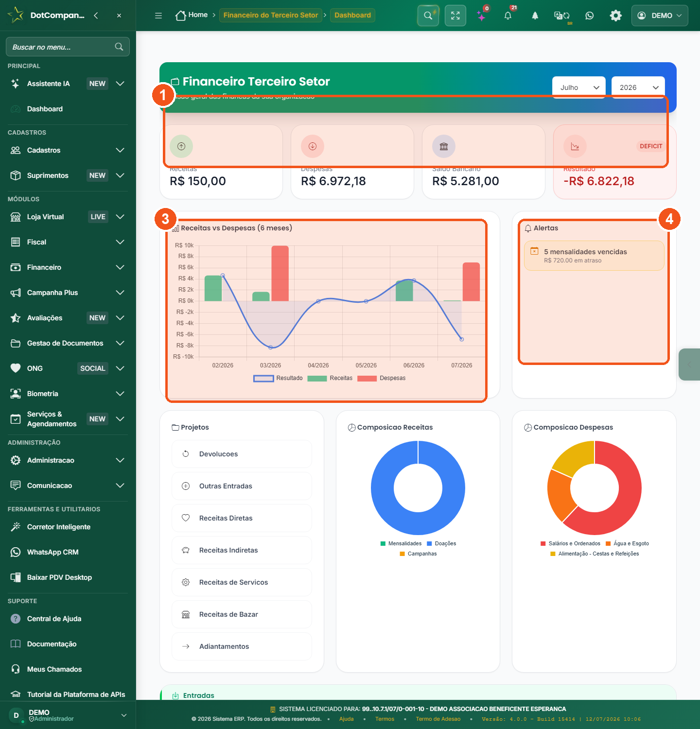Open the language translate icon

point(562,16)
